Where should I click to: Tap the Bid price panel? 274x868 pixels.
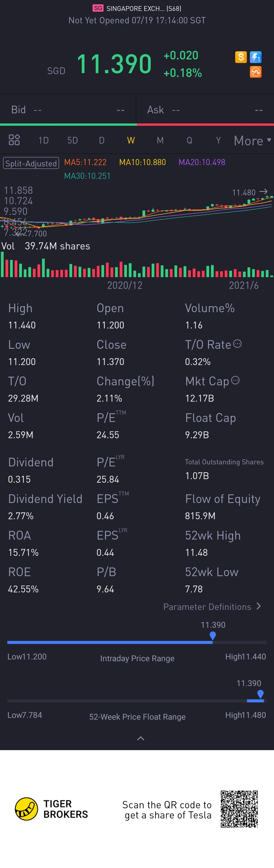pos(68,109)
